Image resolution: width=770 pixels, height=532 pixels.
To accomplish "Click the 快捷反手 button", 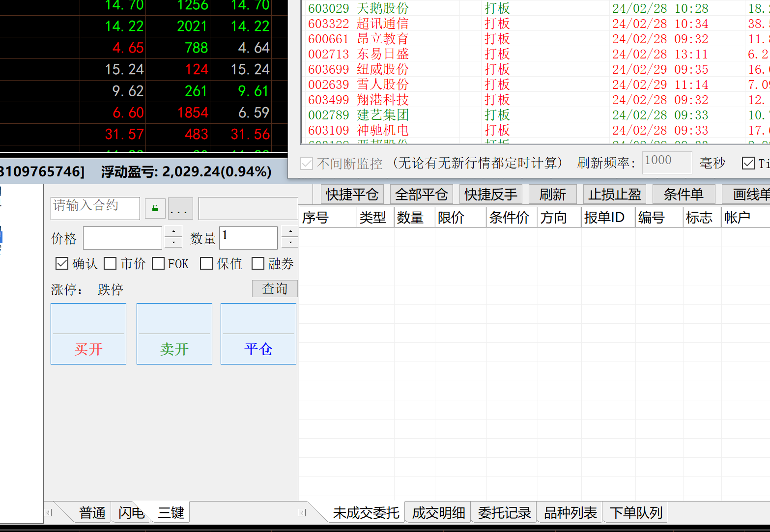I will pos(491,195).
